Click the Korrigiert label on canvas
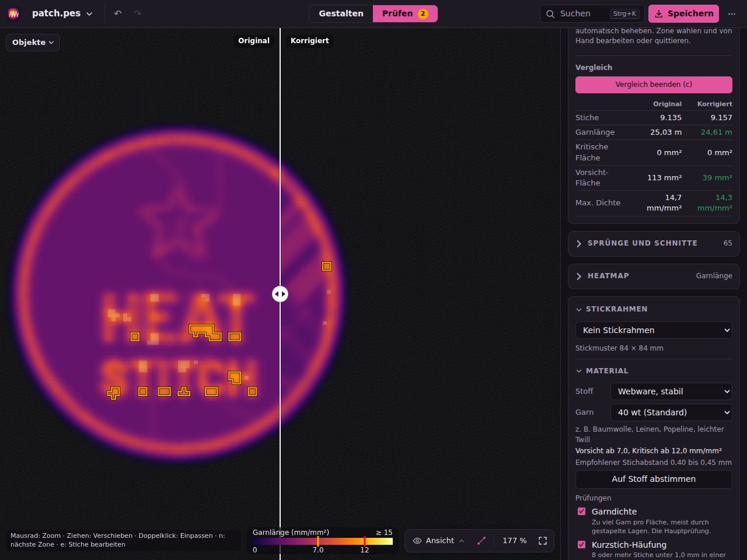Viewport: 747px width, 560px height. (310, 41)
